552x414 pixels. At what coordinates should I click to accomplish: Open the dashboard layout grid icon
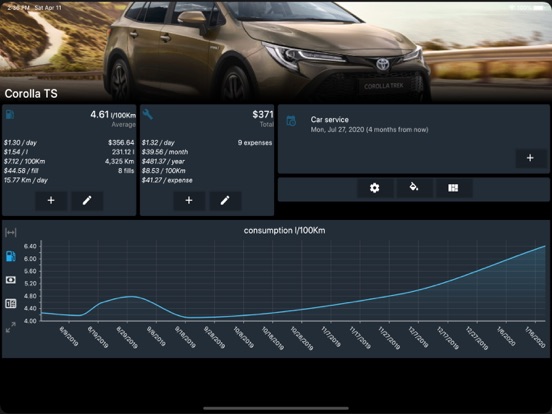[453, 188]
